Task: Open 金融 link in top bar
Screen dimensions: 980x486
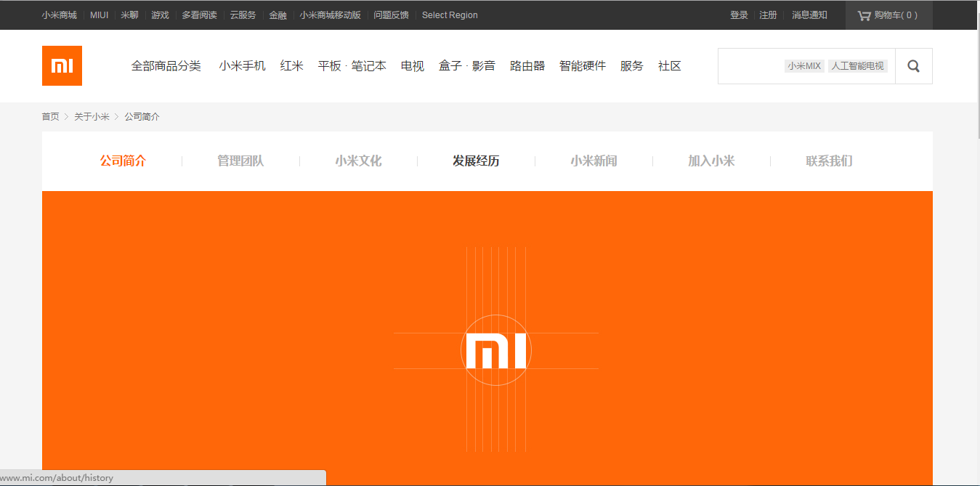Action: (x=278, y=15)
